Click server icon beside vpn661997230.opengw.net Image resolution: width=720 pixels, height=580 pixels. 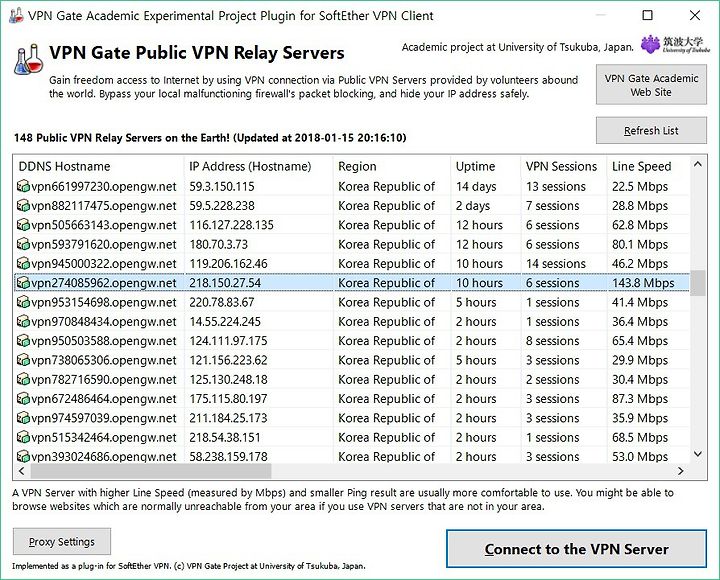23,186
